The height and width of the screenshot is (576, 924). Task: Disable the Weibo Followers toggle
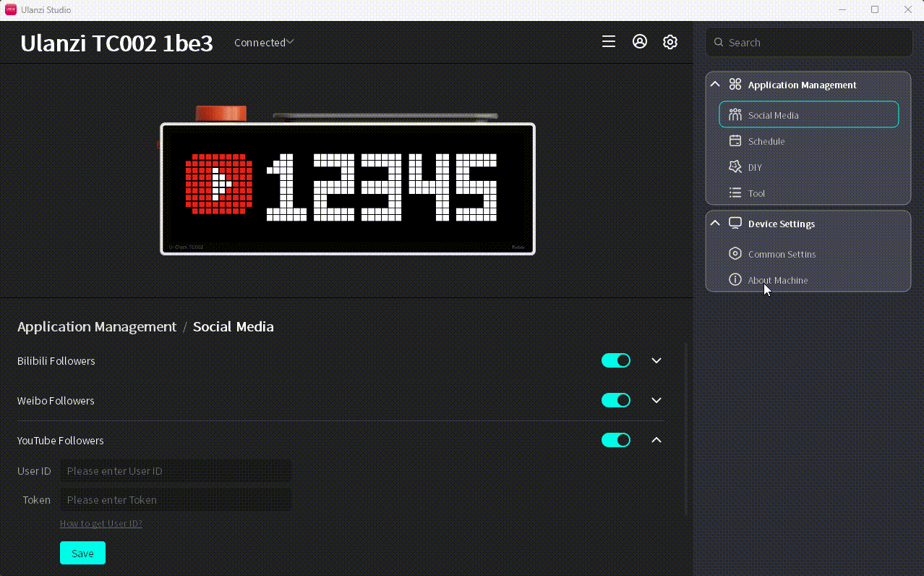pyautogui.click(x=616, y=400)
